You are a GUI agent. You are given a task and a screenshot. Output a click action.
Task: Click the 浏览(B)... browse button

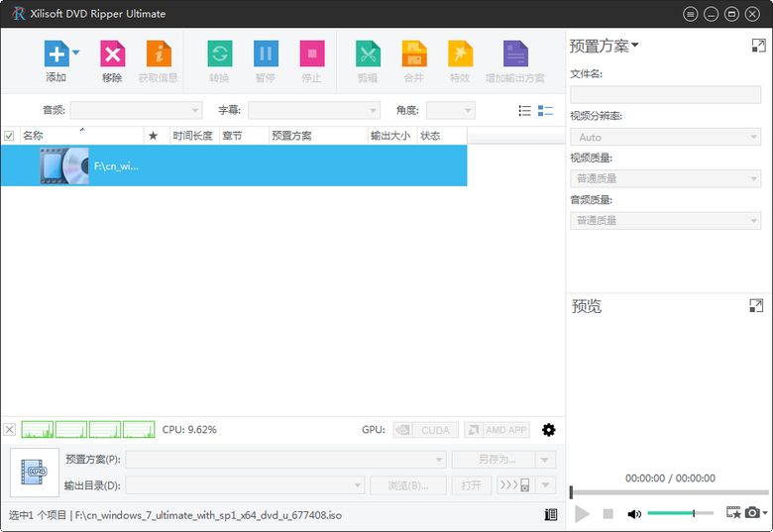pos(408,485)
